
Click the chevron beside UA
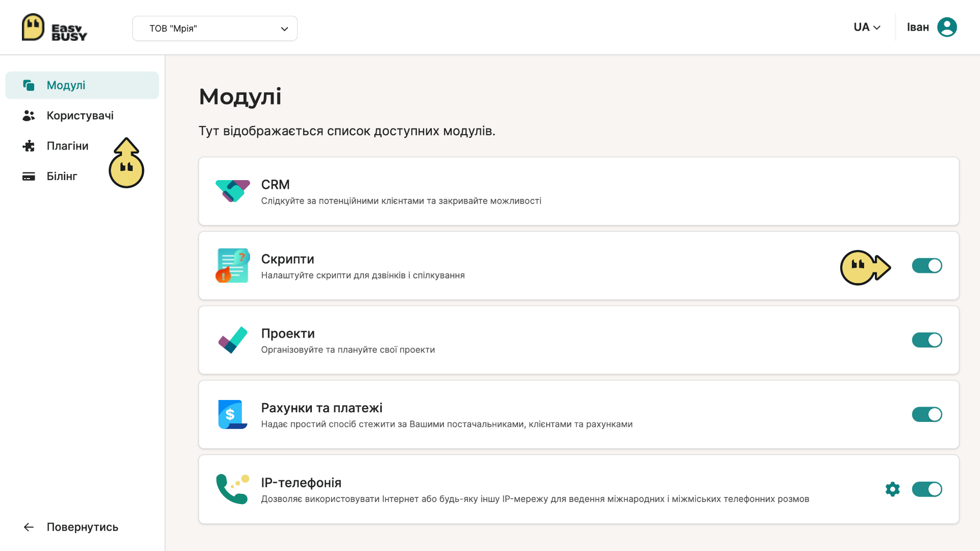[877, 28]
